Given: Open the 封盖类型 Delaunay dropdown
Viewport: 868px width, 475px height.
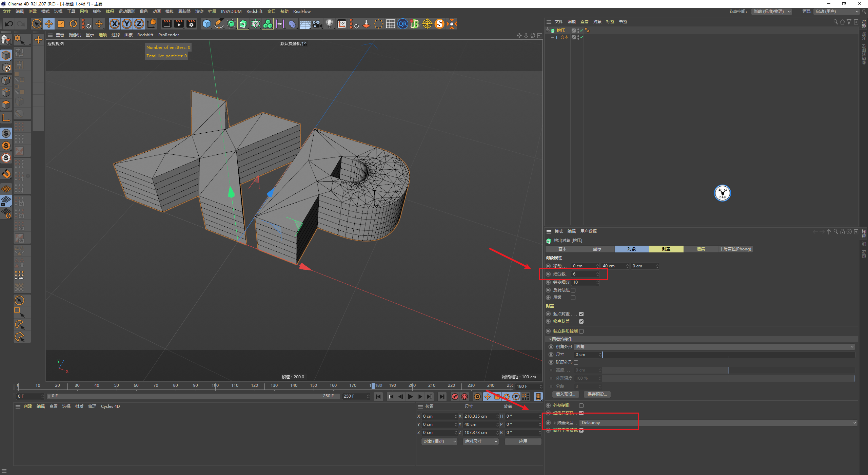Looking at the screenshot, I should tap(717, 423).
